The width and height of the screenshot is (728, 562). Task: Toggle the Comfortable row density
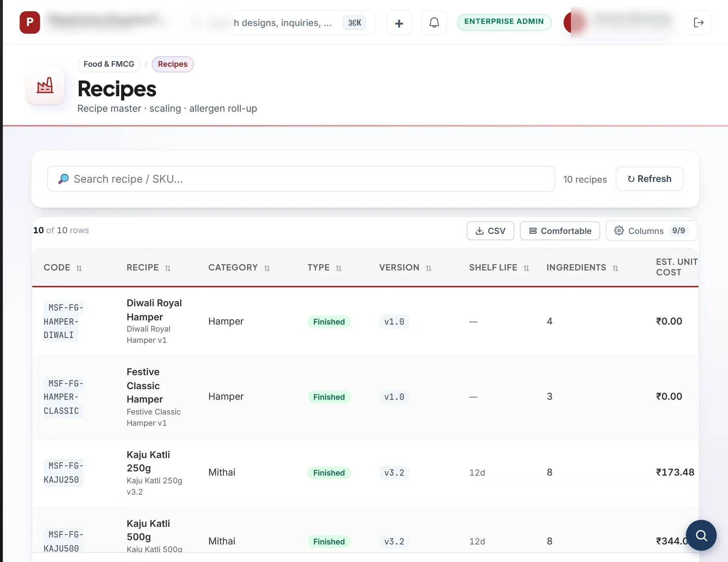click(x=560, y=231)
